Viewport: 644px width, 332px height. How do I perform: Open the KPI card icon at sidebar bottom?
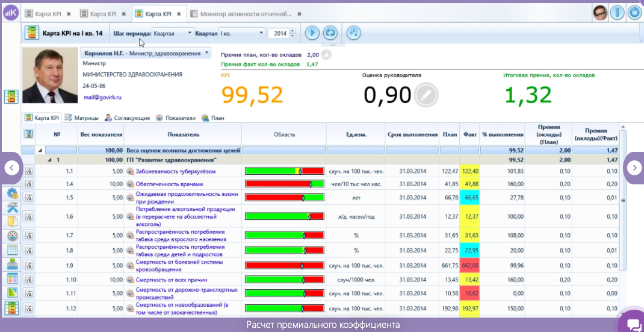point(11,308)
